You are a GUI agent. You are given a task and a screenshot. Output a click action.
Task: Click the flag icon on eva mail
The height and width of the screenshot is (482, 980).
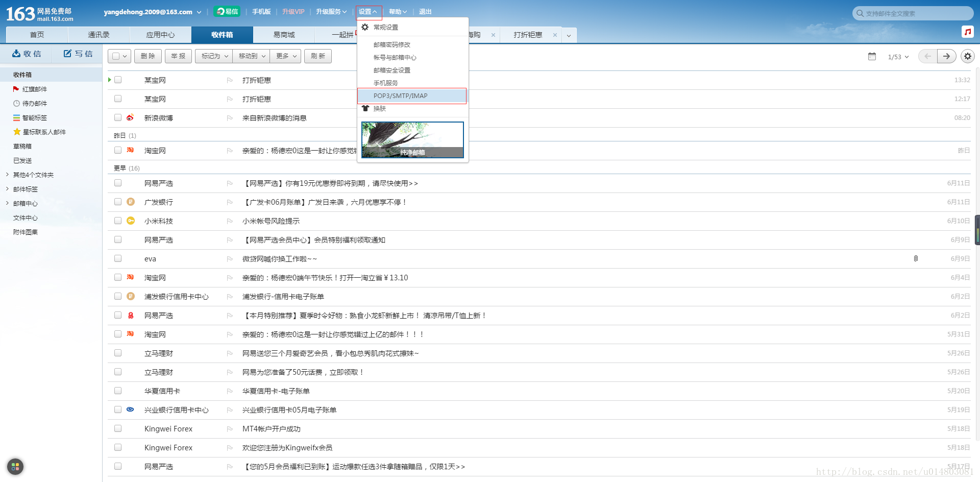point(230,259)
